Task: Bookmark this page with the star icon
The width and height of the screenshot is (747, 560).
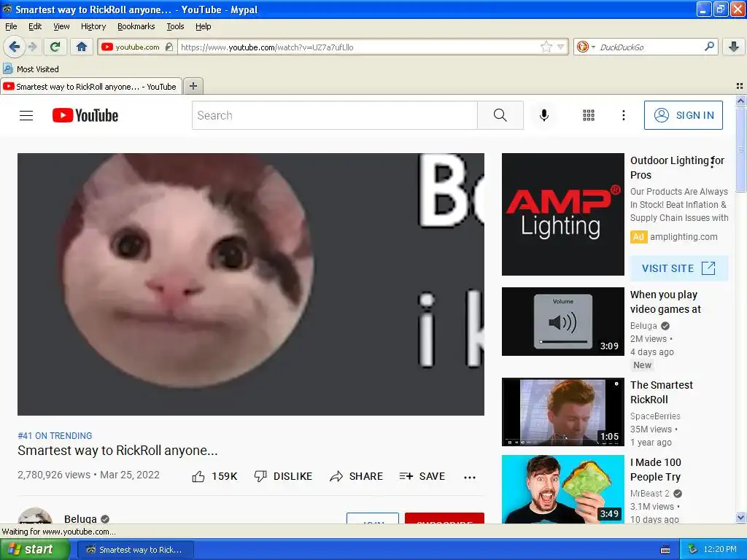Action: click(546, 47)
